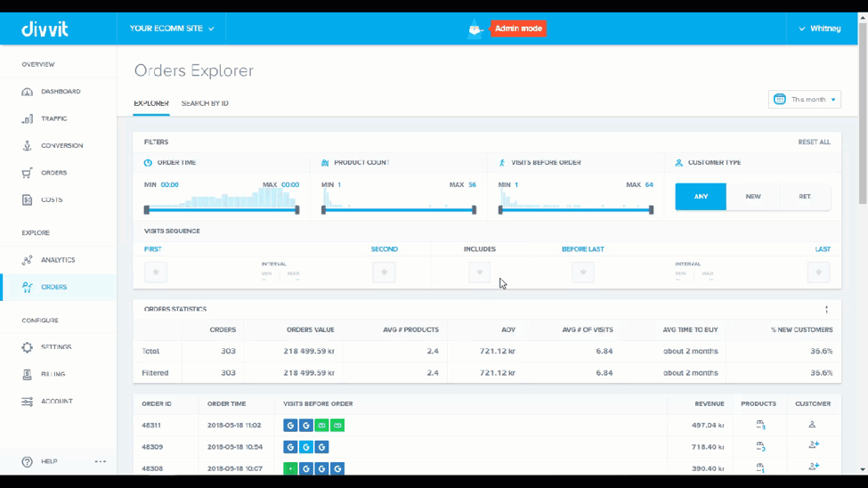Filter by NEW customer type
The height and width of the screenshot is (488, 868).
click(753, 197)
